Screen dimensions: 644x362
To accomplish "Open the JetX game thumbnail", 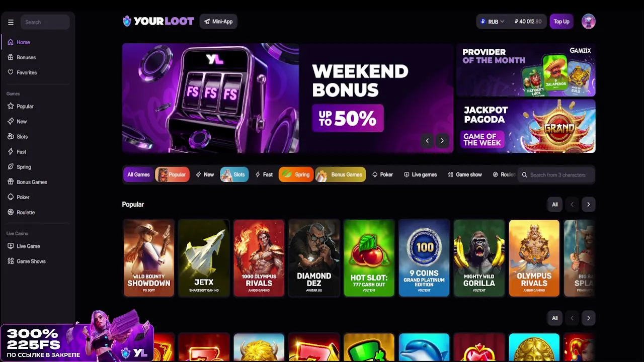I will click(204, 258).
